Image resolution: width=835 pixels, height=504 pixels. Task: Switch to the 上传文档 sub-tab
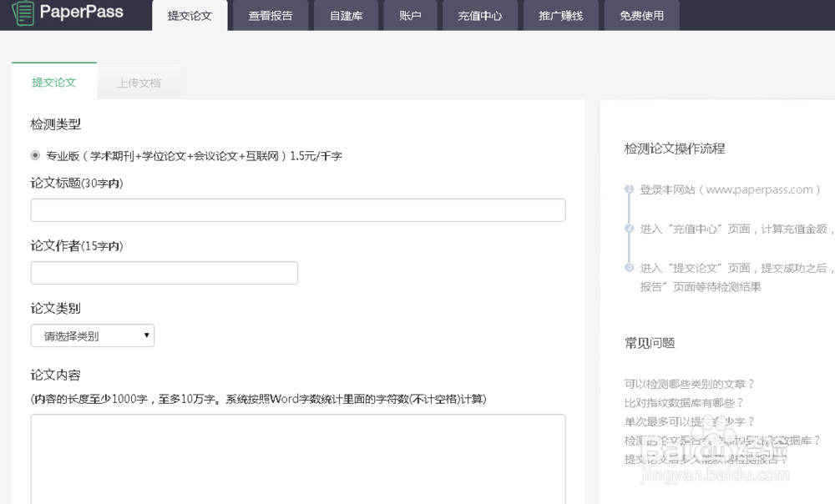pyautogui.click(x=139, y=83)
